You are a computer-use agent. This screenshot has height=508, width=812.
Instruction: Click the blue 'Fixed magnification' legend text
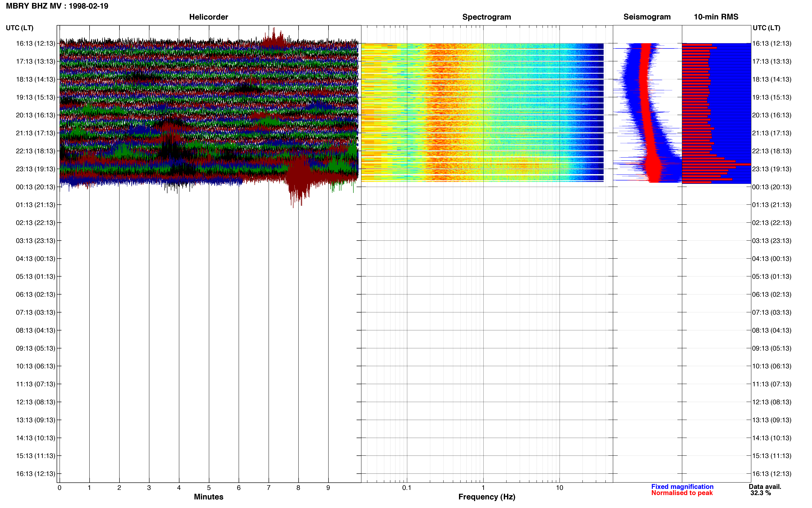(x=682, y=487)
